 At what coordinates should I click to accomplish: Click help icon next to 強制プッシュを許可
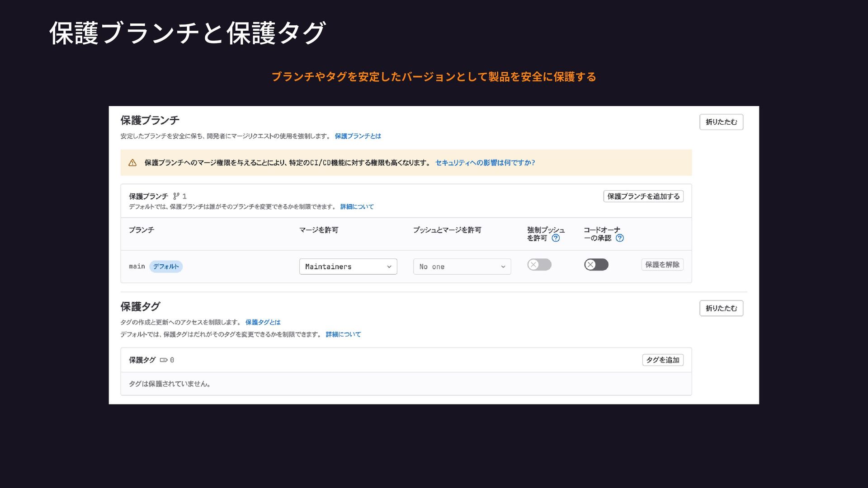click(x=556, y=238)
